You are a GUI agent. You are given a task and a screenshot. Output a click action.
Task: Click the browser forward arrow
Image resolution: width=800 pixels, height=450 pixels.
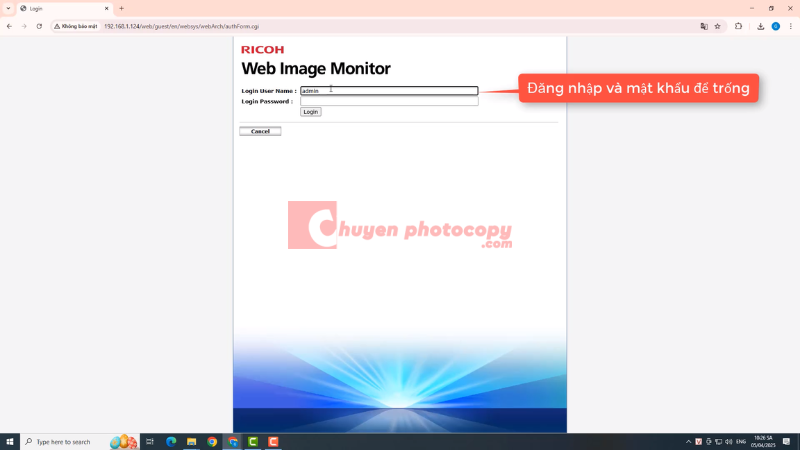coord(24,26)
